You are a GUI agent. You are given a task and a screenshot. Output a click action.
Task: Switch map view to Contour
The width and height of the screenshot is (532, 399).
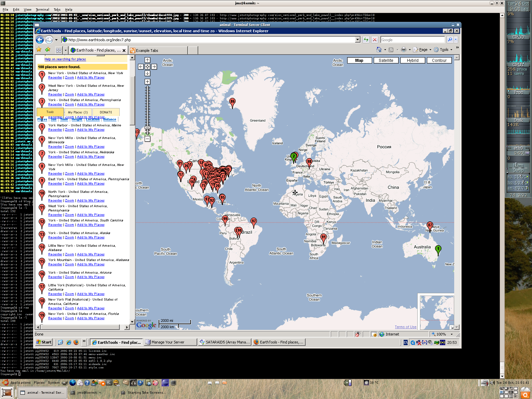click(x=439, y=61)
